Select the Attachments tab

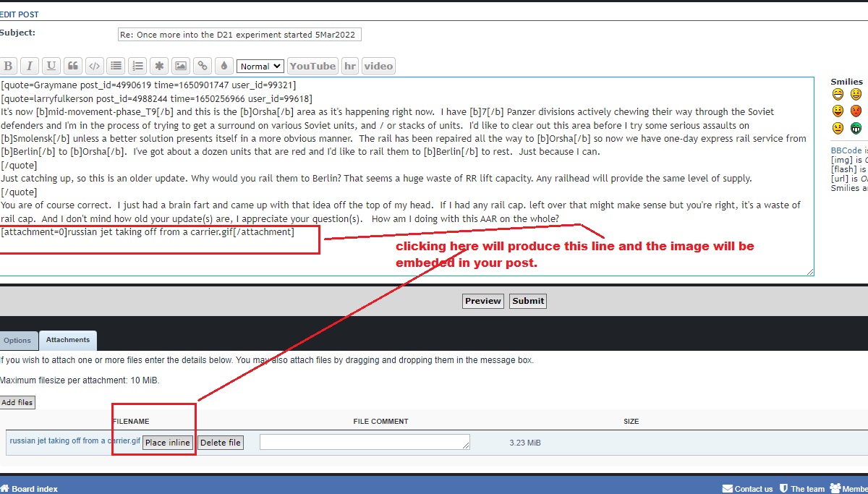(68, 340)
